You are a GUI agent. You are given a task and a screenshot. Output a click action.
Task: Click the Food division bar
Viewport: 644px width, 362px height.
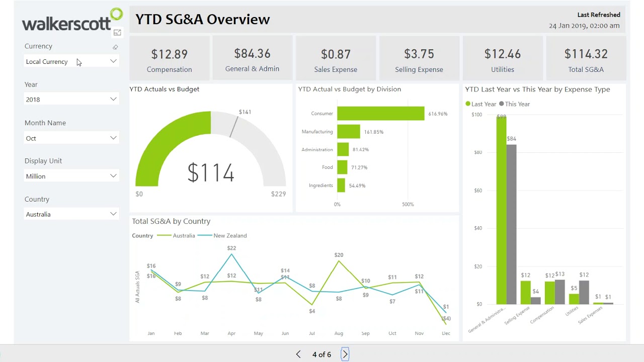click(x=342, y=167)
